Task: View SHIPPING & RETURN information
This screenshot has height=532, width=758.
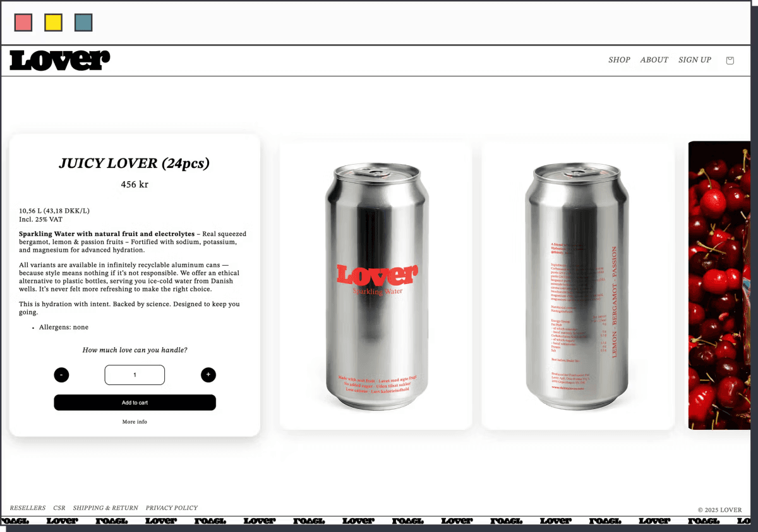Action: click(x=105, y=508)
